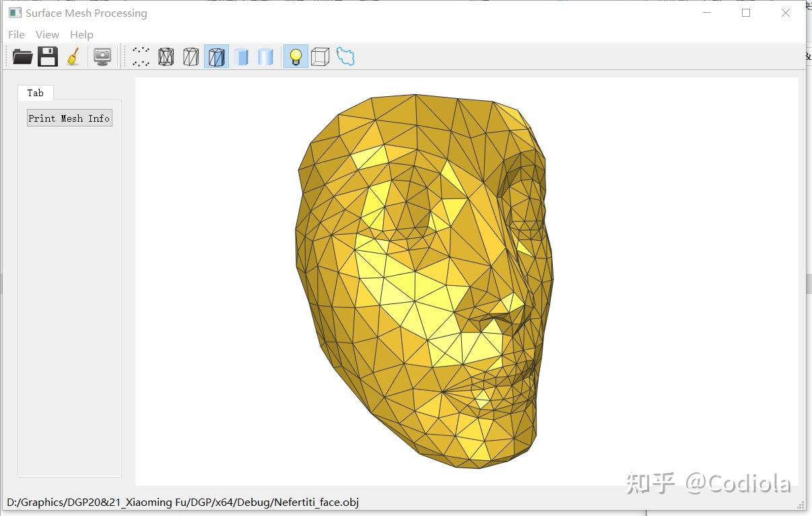The height and width of the screenshot is (516, 812).
Task: Switch to Wireframe view mode
Action: tap(166, 57)
